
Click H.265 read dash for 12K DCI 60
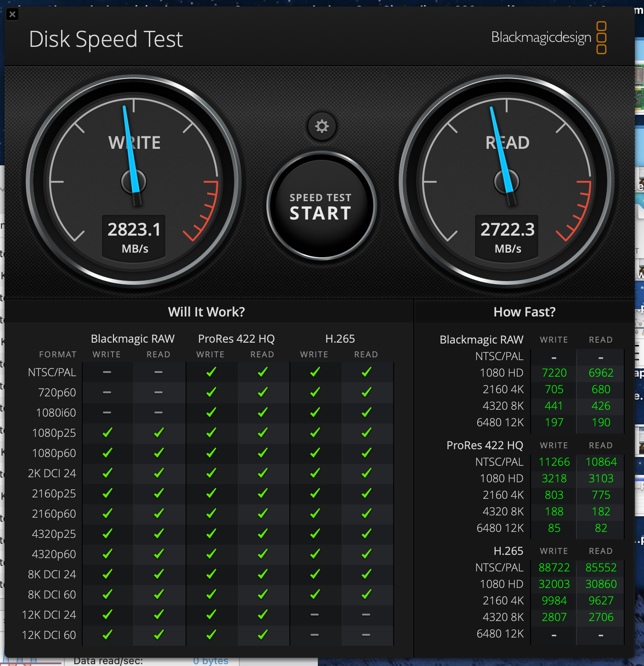[x=366, y=635]
